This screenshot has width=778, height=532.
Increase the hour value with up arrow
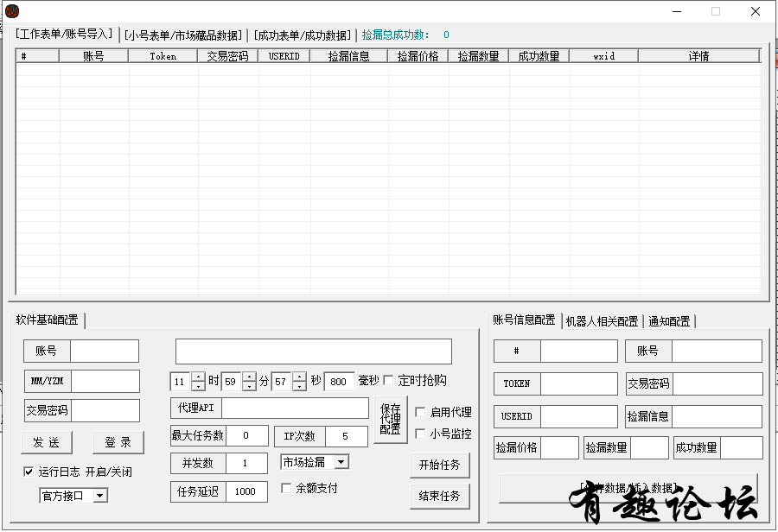coord(198,377)
